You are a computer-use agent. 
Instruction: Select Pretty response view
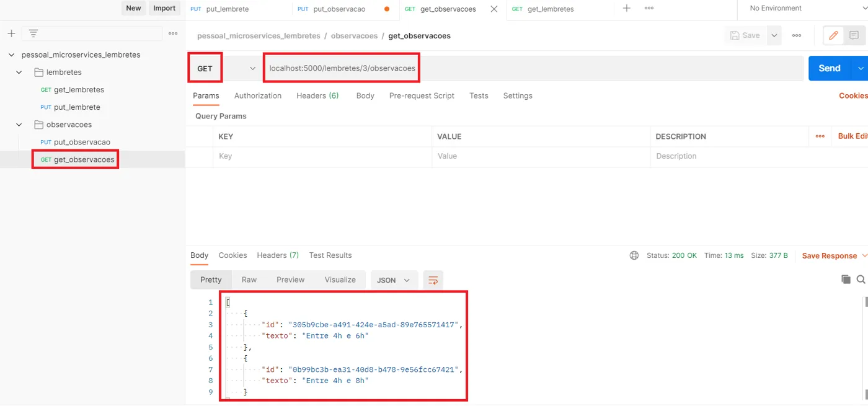[211, 280]
